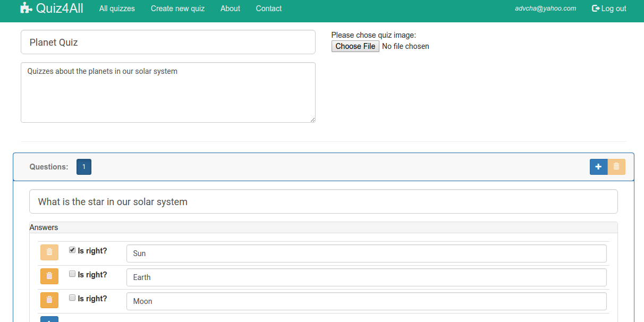Image resolution: width=644 pixels, height=322 pixels.
Task: Click the plus icon to add question
Action: click(x=598, y=167)
